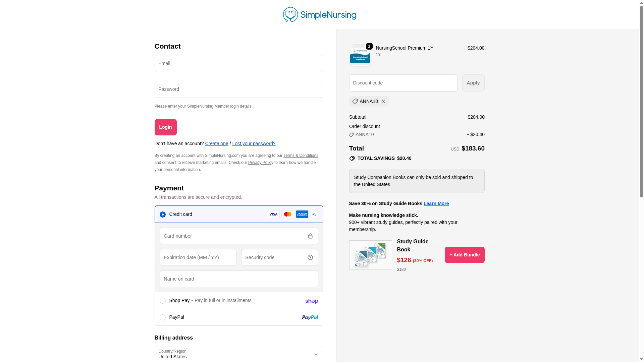Remove the ANNA10 discount tag
The image size is (644, 362).
click(x=383, y=101)
